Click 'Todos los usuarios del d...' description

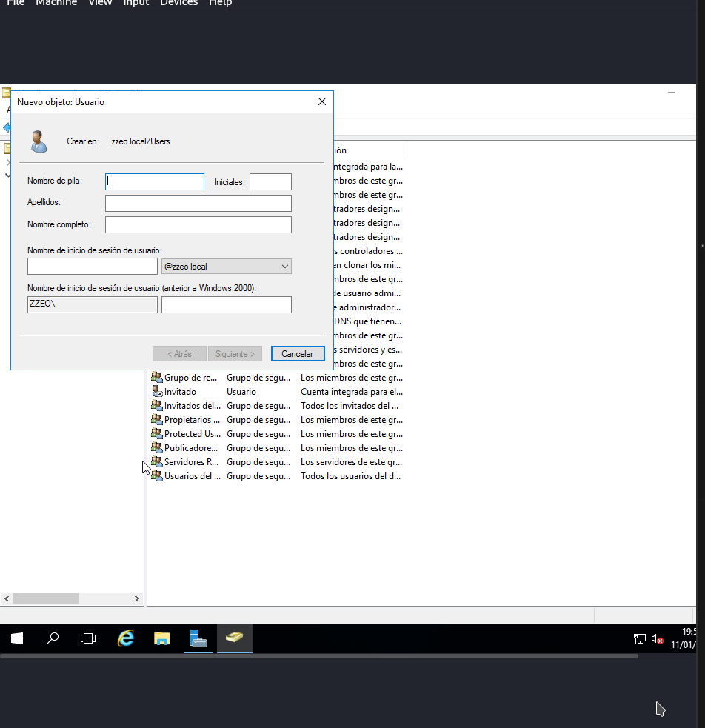tap(350, 476)
